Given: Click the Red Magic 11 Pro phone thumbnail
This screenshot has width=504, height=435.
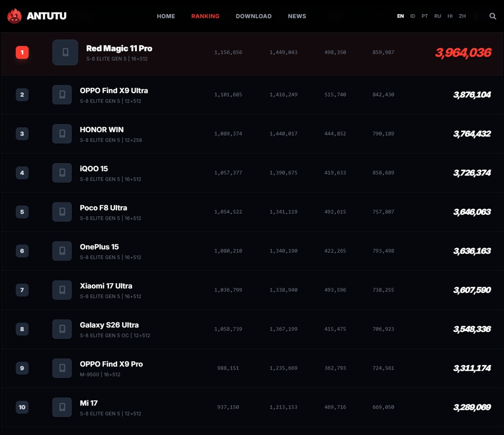Looking at the screenshot, I should click(x=65, y=52).
